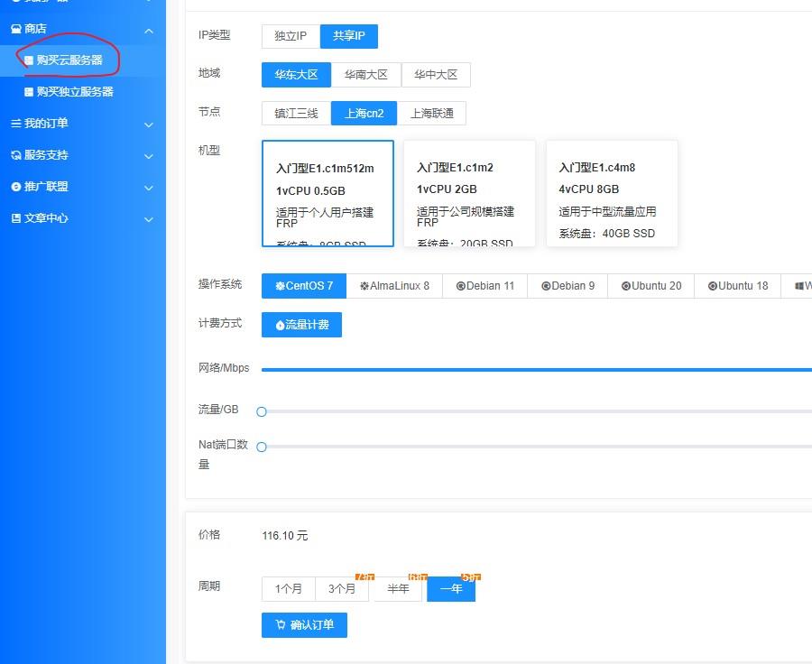Click the 我的订单 list icon
This screenshot has width=812, height=664.
click(15, 124)
